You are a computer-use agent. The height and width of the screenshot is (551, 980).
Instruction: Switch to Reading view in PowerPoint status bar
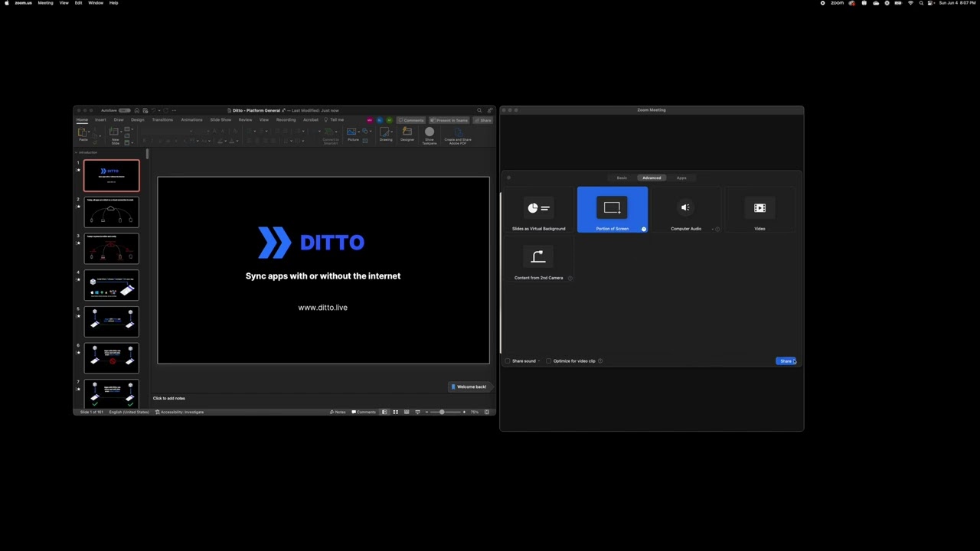pyautogui.click(x=407, y=412)
